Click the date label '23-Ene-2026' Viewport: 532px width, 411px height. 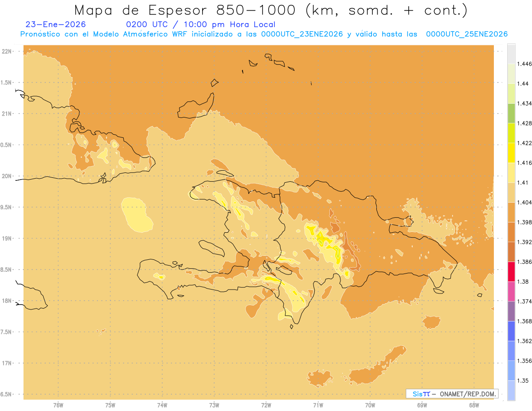click(x=56, y=24)
